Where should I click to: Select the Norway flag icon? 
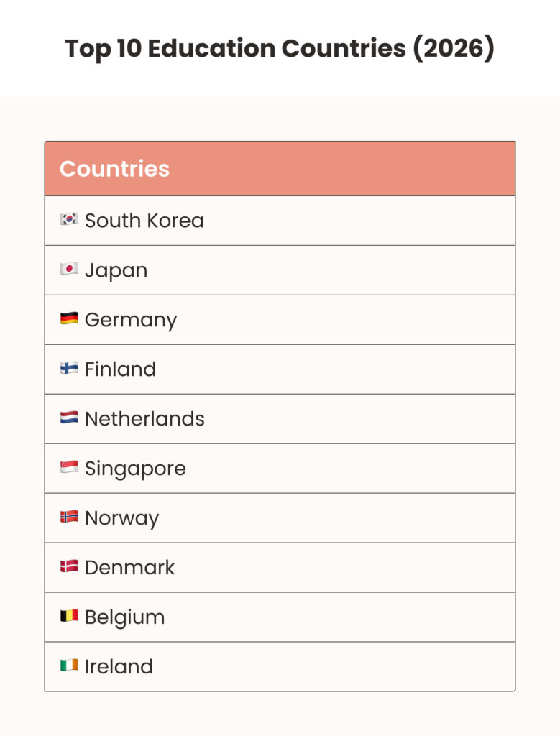point(69,517)
